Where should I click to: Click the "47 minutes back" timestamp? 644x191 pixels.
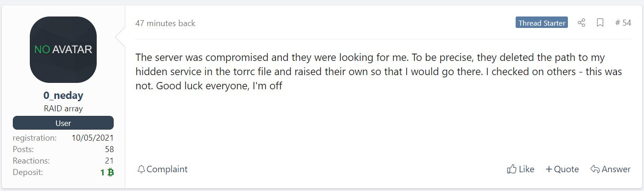[165, 23]
